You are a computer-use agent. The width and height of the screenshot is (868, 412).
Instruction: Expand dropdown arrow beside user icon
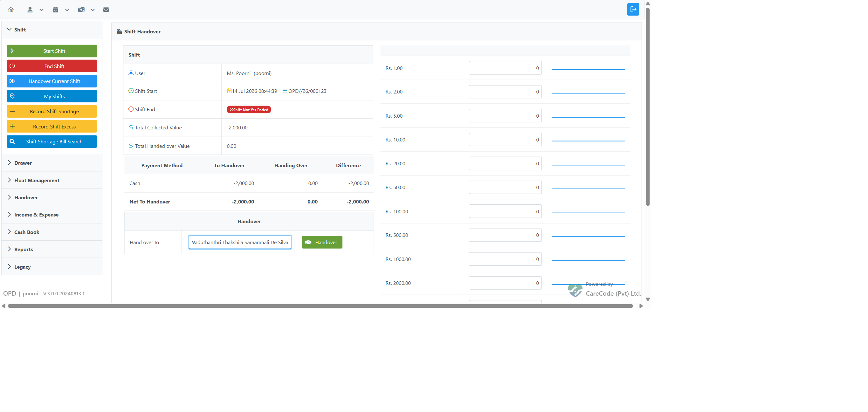click(41, 10)
